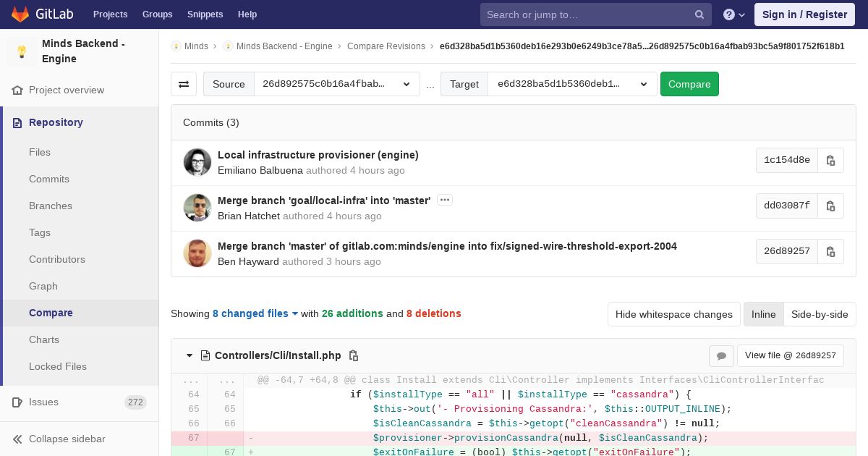
Task: Click the swap revisions arrows icon
Action: tap(184, 84)
